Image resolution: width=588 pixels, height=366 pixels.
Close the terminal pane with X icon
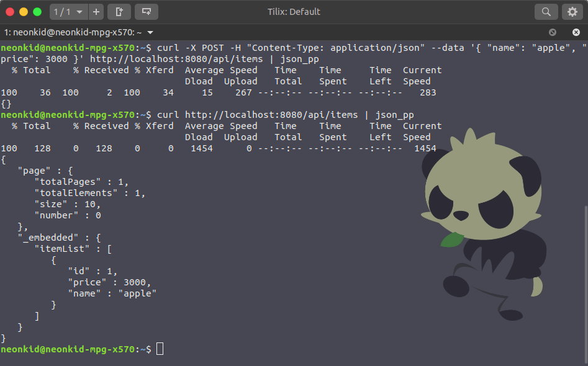click(x=576, y=32)
